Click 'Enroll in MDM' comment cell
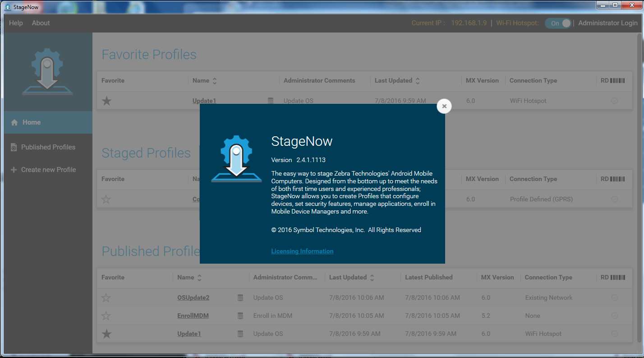This screenshot has height=358, width=644. coord(273,316)
